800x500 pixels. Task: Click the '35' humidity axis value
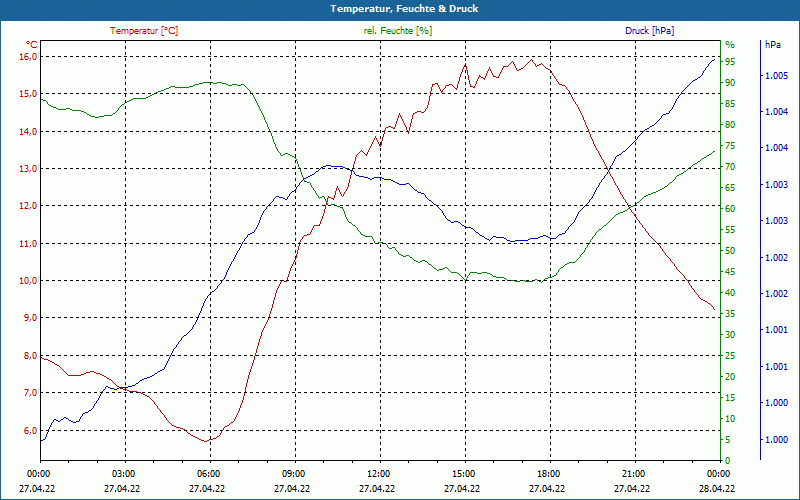730,314
